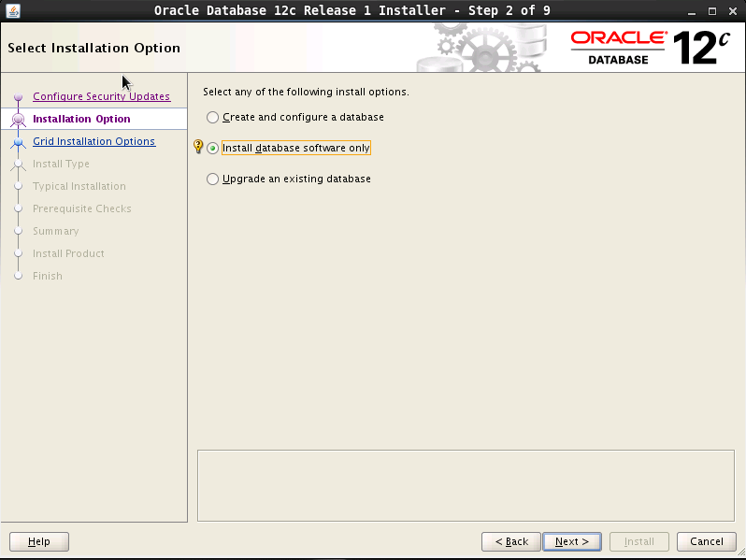Select the Installation Option step in sidebar
This screenshot has width=746, height=560.
click(81, 119)
